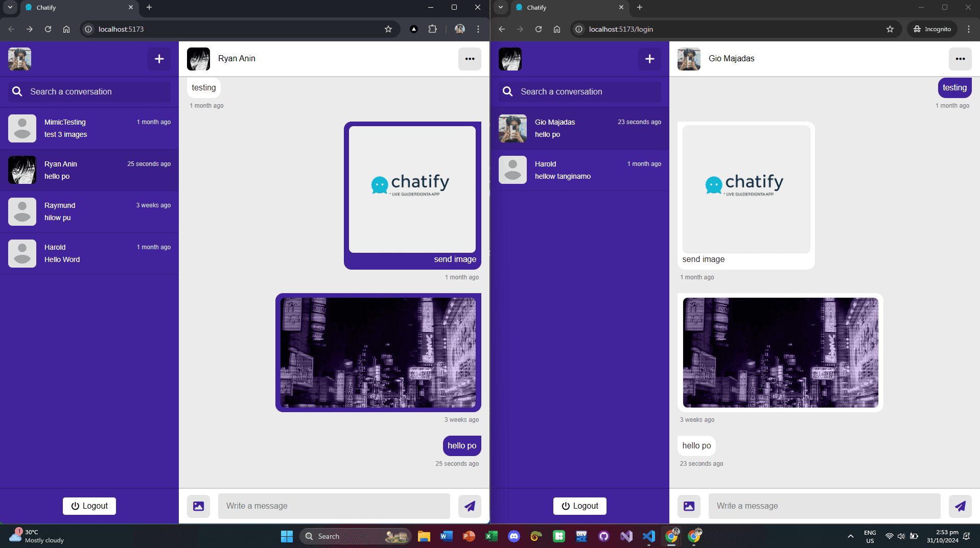Open the Harold conversation
This screenshot has width=980, height=548.
tap(89, 253)
